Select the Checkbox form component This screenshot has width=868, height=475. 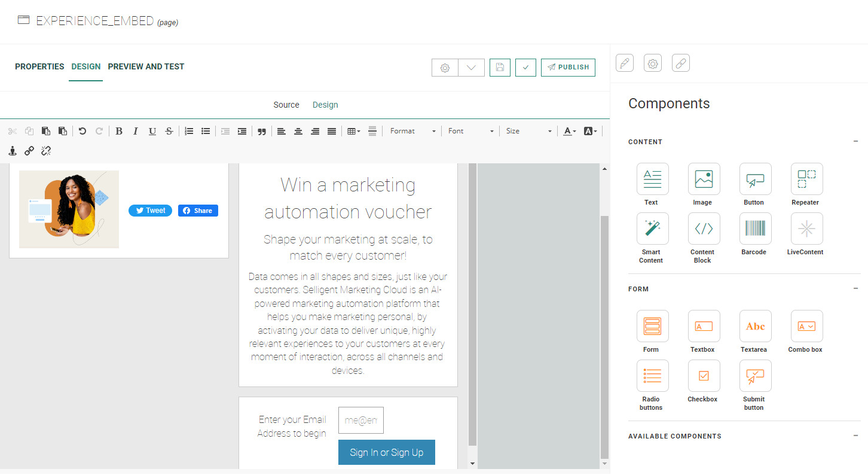point(704,376)
